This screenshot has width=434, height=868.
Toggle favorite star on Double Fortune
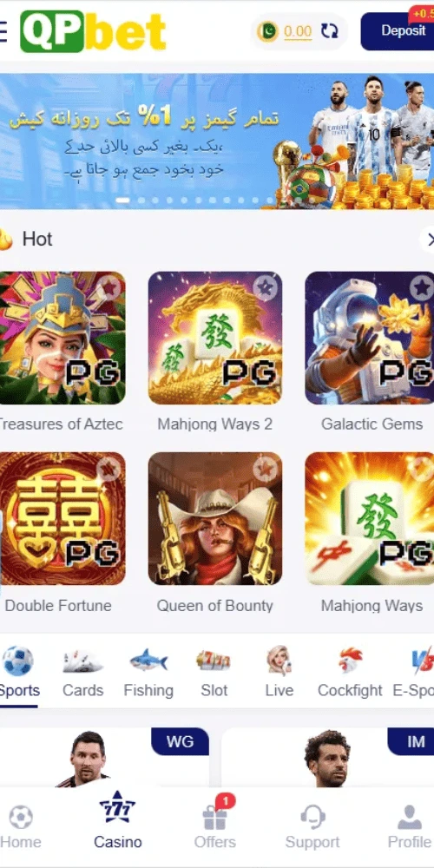108,470
